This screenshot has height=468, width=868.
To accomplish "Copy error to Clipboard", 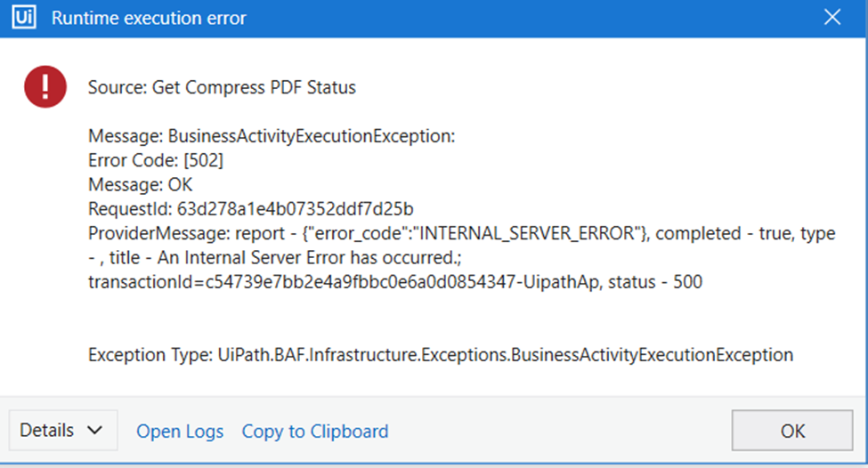I will tap(315, 432).
